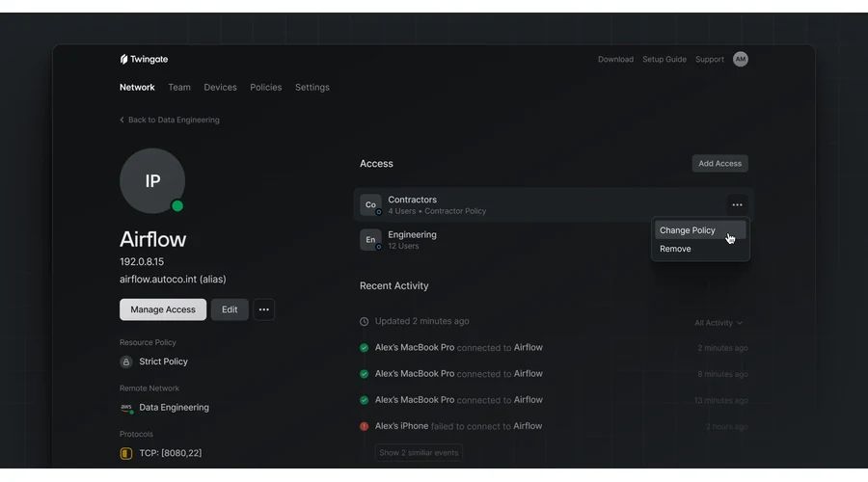Open the more options button beside Edit
Image resolution: width=868 pixels, height=482 pixels.
pos(263,309)
